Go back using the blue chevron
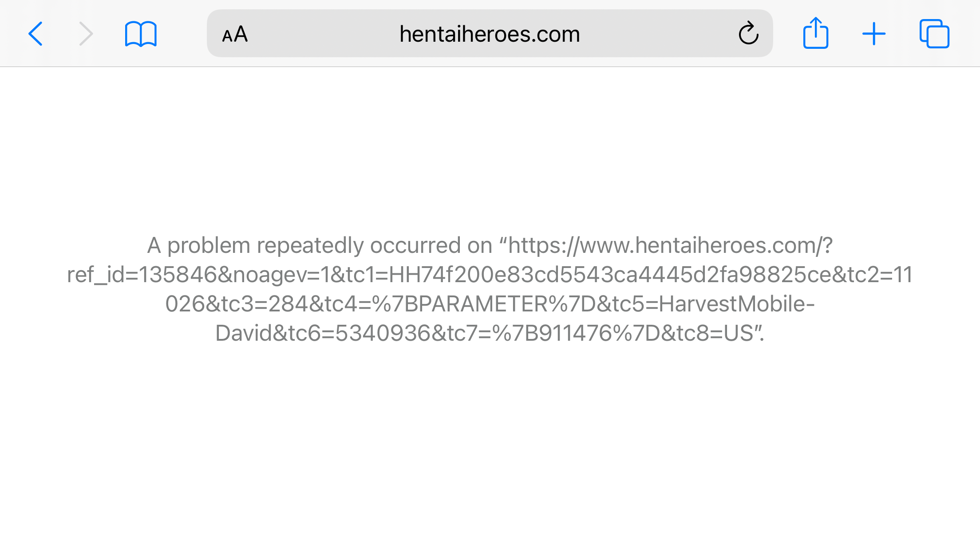980x551 pixels. 36,34
